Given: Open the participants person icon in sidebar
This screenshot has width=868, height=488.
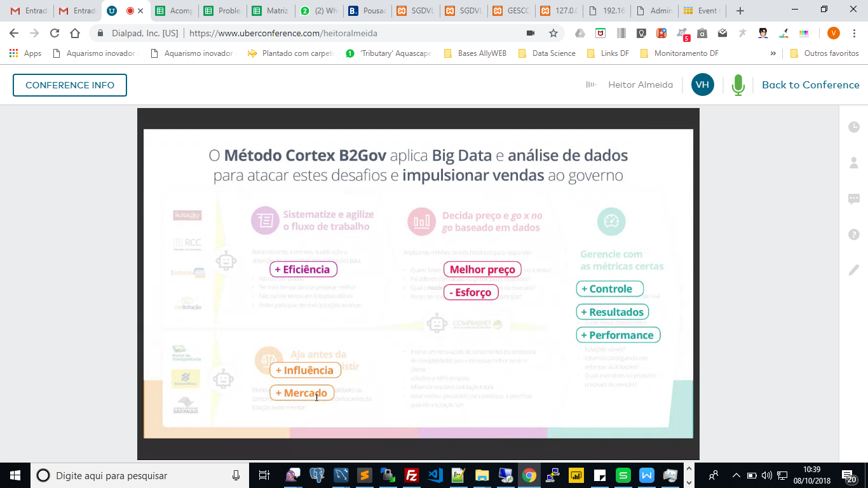Looking at the screenshot, I should tap(854, 163).
